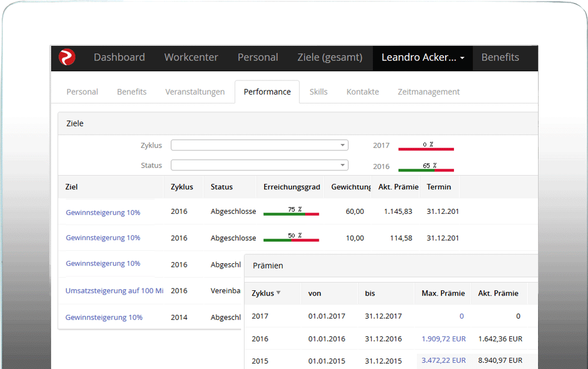Open the Gewinnsteigerung 10% link for 2014
Image resolution: width=588 pixels, height=369 pixels.
104,317
